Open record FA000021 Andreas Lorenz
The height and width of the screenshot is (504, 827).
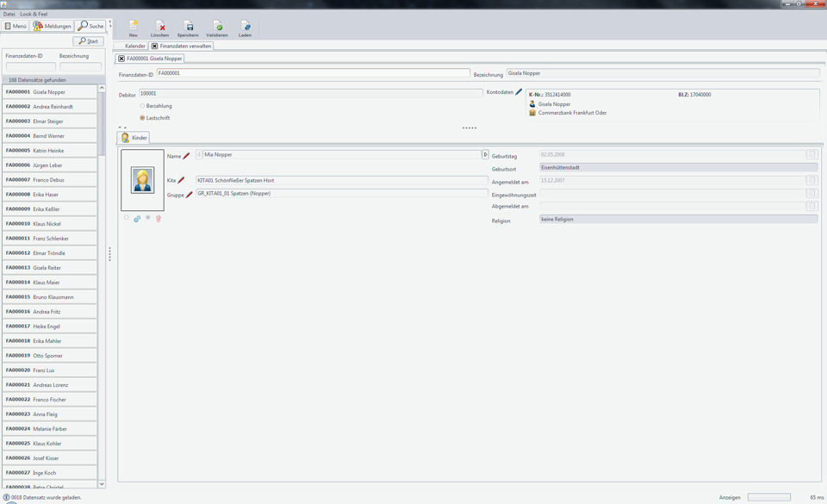(50, 385)
